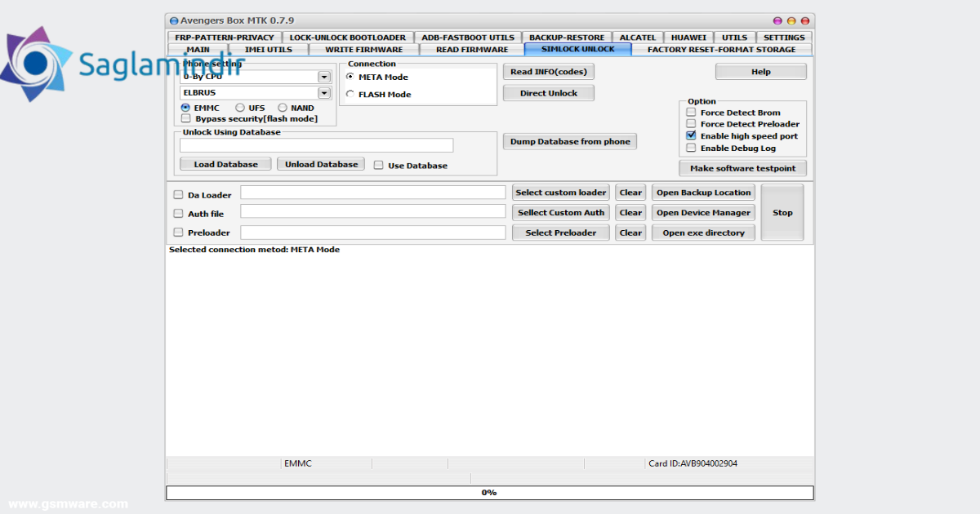980x514 pixels.
Task: Click Dump Database from phone
Action: click(570, 141)
